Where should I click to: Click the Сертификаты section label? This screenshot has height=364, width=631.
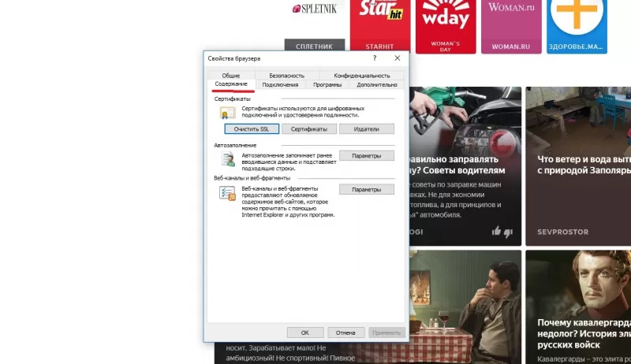pos(232,98)
